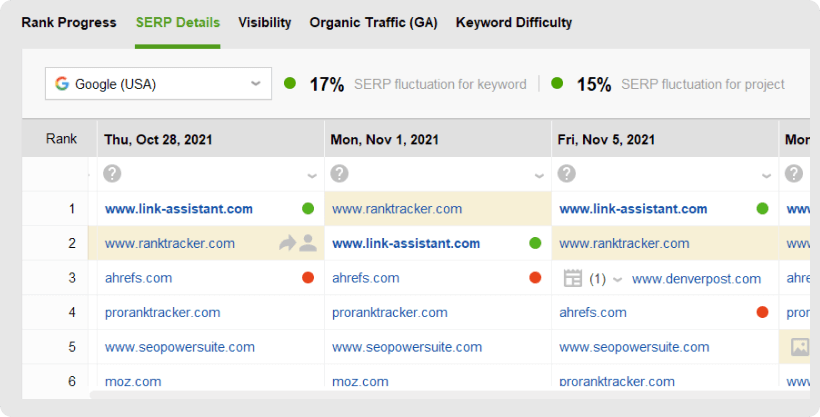Screen dimensions: 820x417
Task: Click the person icon in rank 2 row
Action: (x=308, y=243)
